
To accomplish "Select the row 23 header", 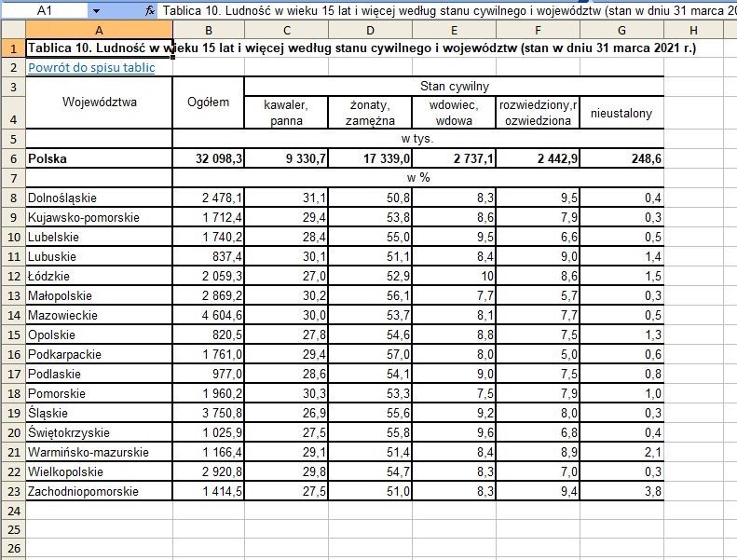I will click(x=13, y=491).
